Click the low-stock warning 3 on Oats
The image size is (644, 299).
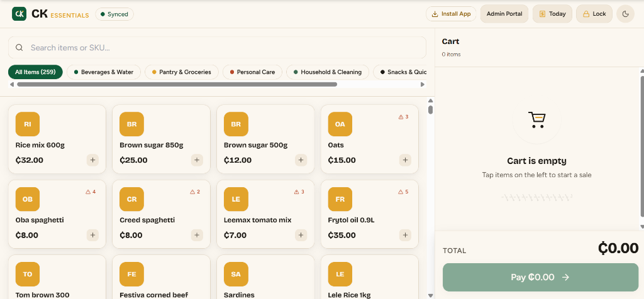(403, 117)
